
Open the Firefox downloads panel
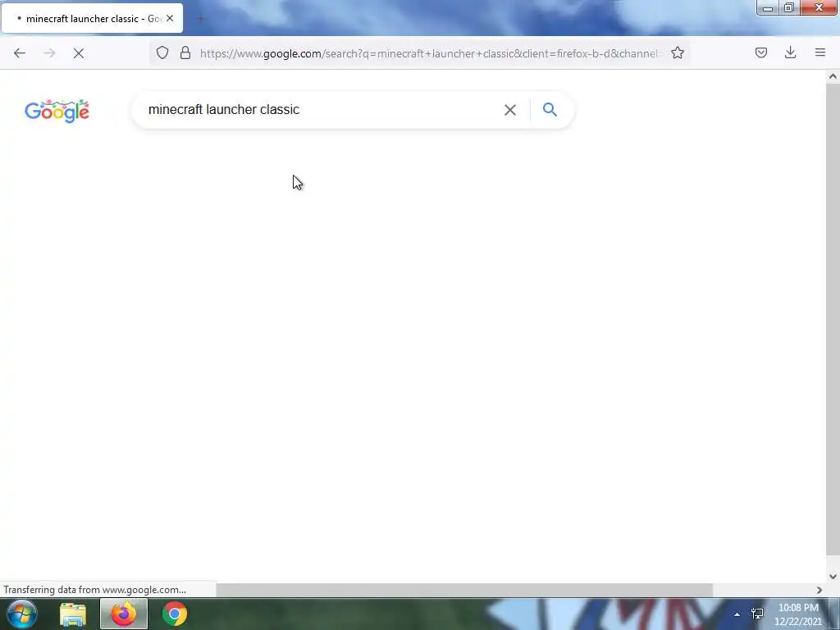click(x=790, y=52)
